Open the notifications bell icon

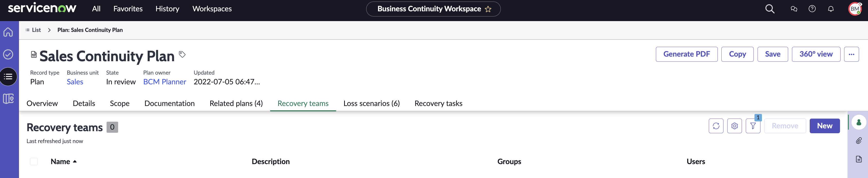point(831,9)
